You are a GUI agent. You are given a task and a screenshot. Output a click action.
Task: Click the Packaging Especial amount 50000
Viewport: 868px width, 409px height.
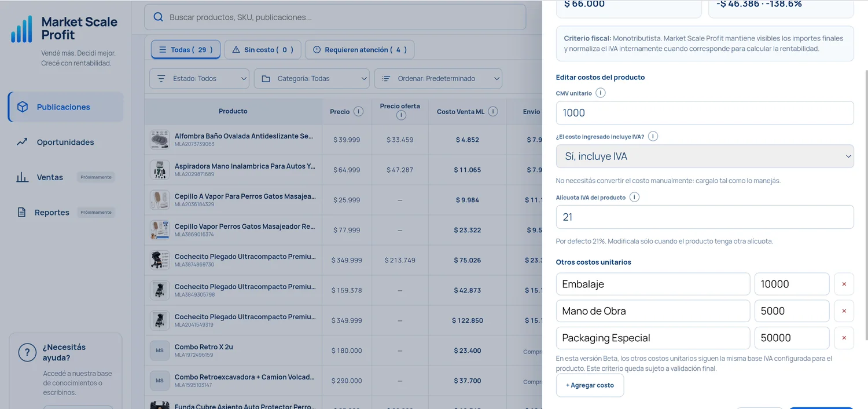792,338
